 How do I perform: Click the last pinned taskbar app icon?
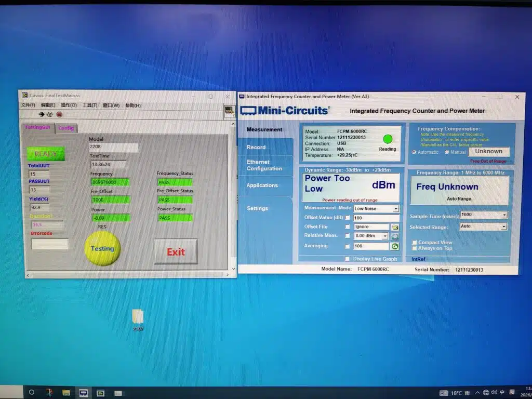118,393
